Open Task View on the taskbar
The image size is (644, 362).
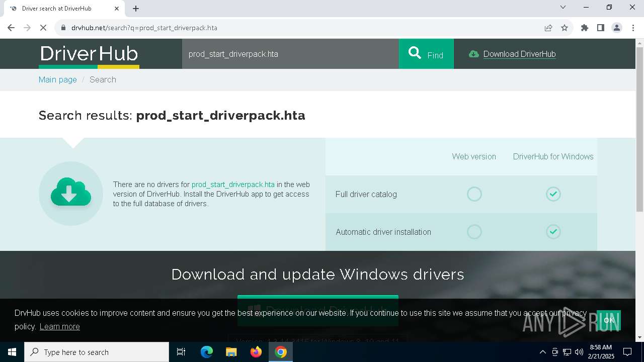coord(181,352)
